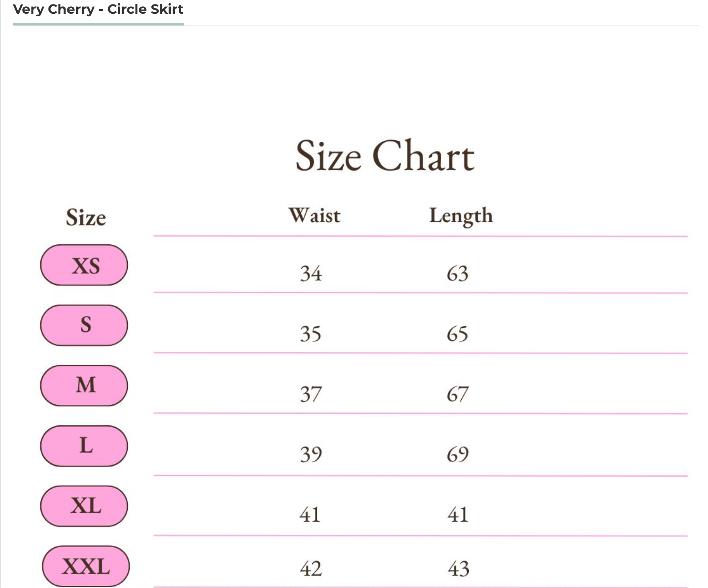This screenshot has height=588, width=708.
Task: Choose the S size pill
Action: coord(84,325)
